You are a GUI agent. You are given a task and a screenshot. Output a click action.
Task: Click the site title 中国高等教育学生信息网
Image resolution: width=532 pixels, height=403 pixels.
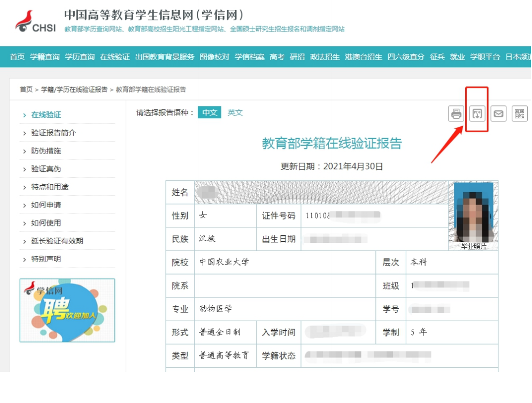click(153, 15)
